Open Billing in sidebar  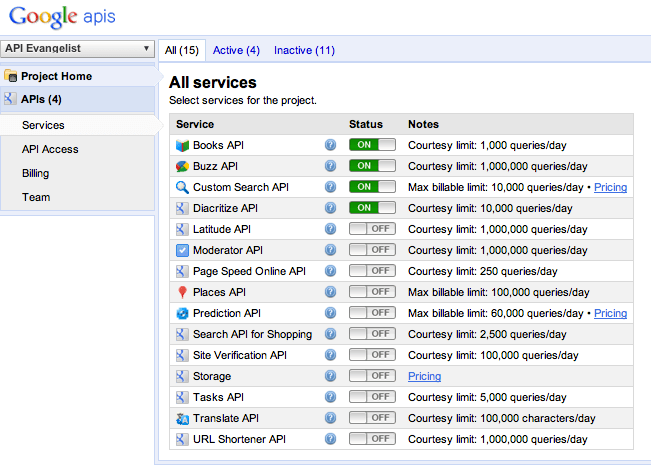[x=35, y=173]
